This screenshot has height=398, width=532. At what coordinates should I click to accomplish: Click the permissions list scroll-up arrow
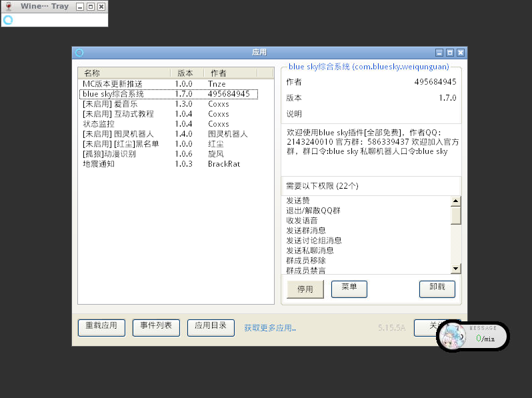455,201
